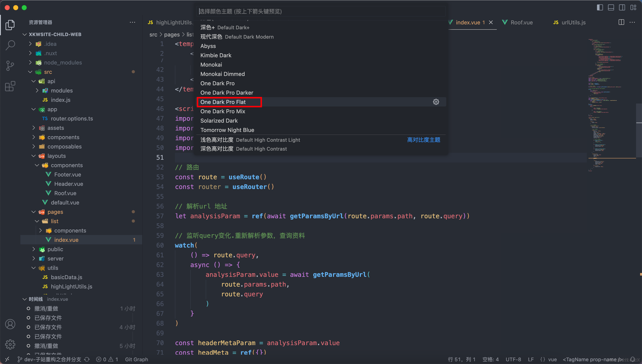
Task: Synchronize changes icon in status bar
Action: point(87,359)
